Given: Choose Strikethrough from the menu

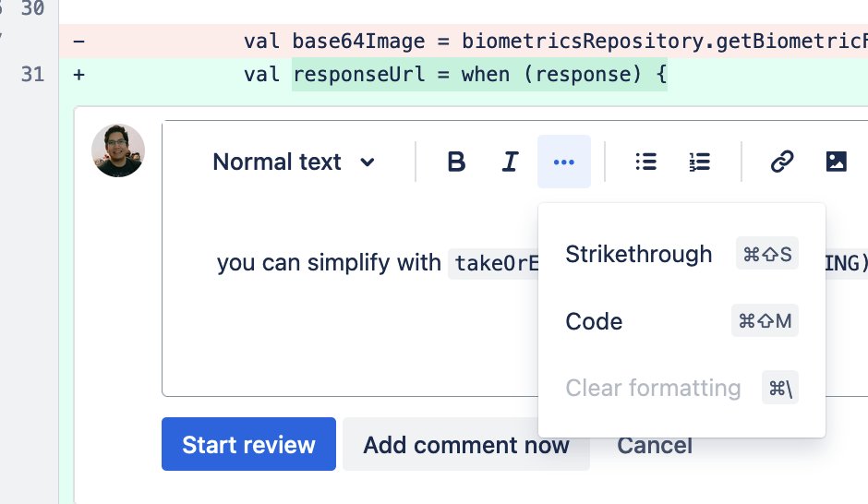Looking at the screenshot, I should [681, 255].
